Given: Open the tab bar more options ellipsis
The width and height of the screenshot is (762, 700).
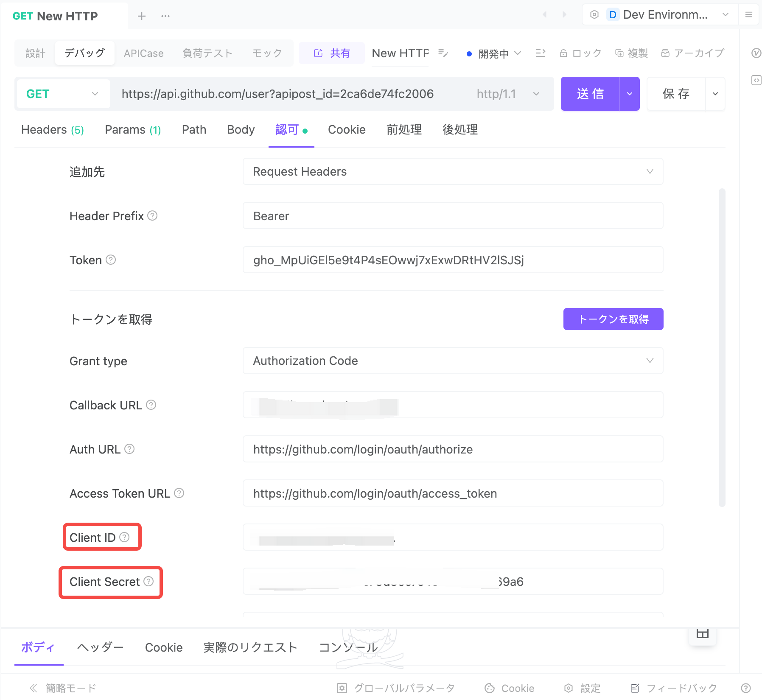Looking at the screenshot, I should 165,16.
